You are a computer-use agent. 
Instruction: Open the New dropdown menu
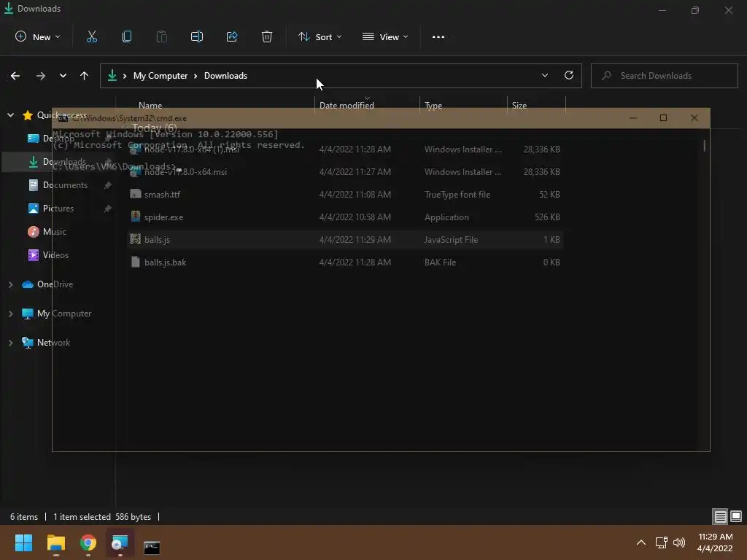pyautogui.click(x=38, y=36)
